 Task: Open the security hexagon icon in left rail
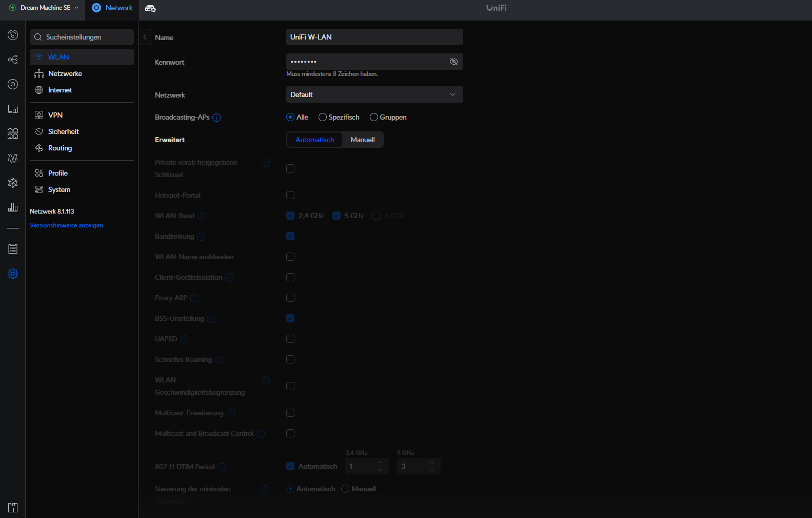pos(13,183)
